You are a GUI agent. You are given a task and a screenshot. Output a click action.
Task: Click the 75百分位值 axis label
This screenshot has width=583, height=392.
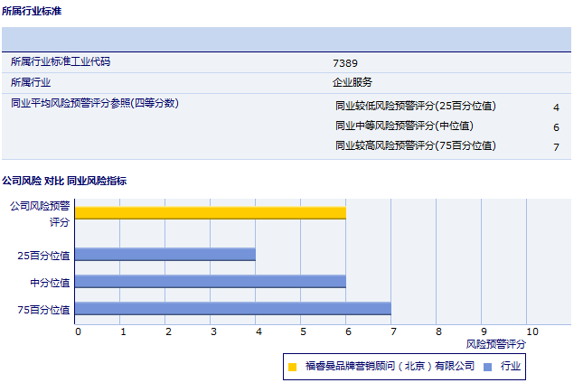[x=43, y=310]
